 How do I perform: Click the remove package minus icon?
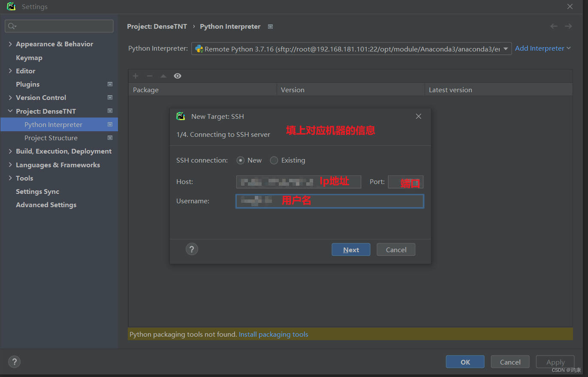click(150, 76)
